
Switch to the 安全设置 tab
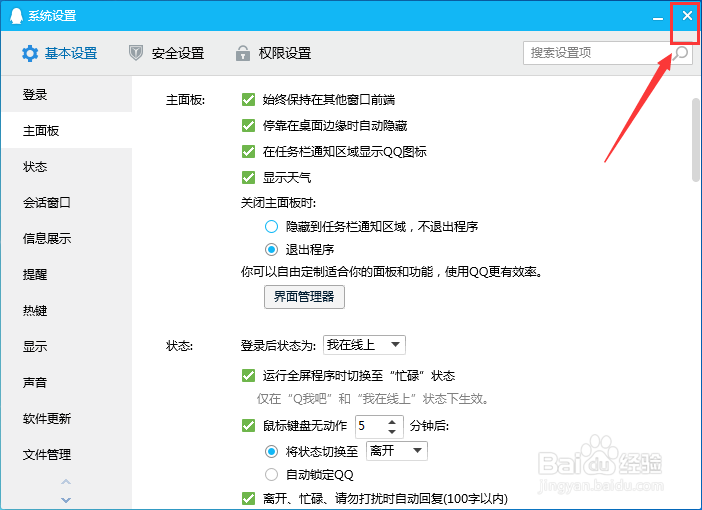tap(166, 53)
